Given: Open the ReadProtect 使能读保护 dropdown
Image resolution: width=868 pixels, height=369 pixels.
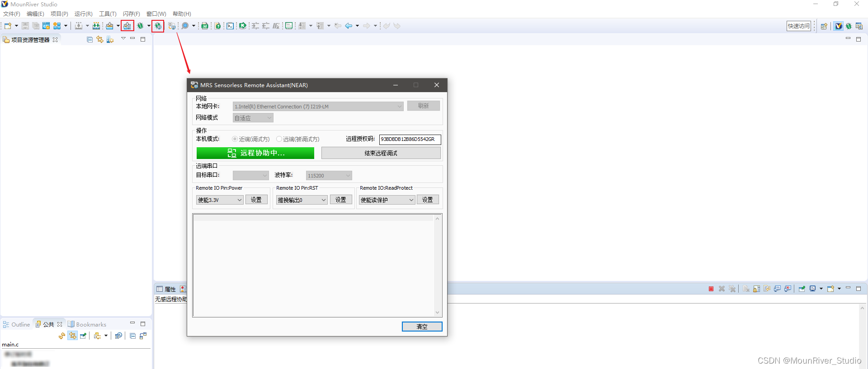Looking at the screenshot, I should click(387, 200).
